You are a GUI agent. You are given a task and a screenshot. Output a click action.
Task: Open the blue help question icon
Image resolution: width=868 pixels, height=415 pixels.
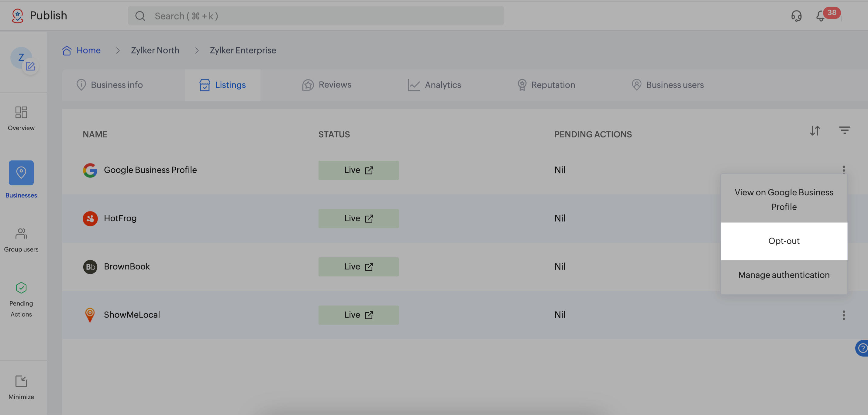tap(863, 348)
